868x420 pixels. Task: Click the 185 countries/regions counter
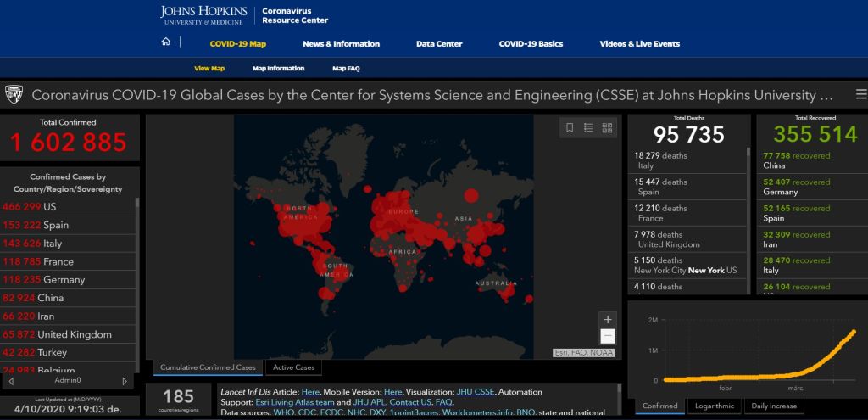pos(178,400)
